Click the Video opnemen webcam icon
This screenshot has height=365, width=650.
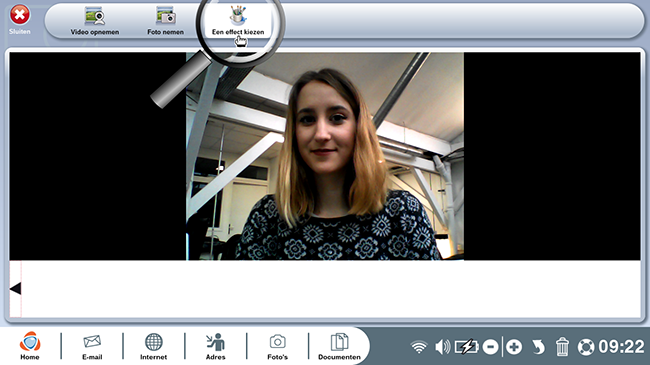[x=95, y=17]
